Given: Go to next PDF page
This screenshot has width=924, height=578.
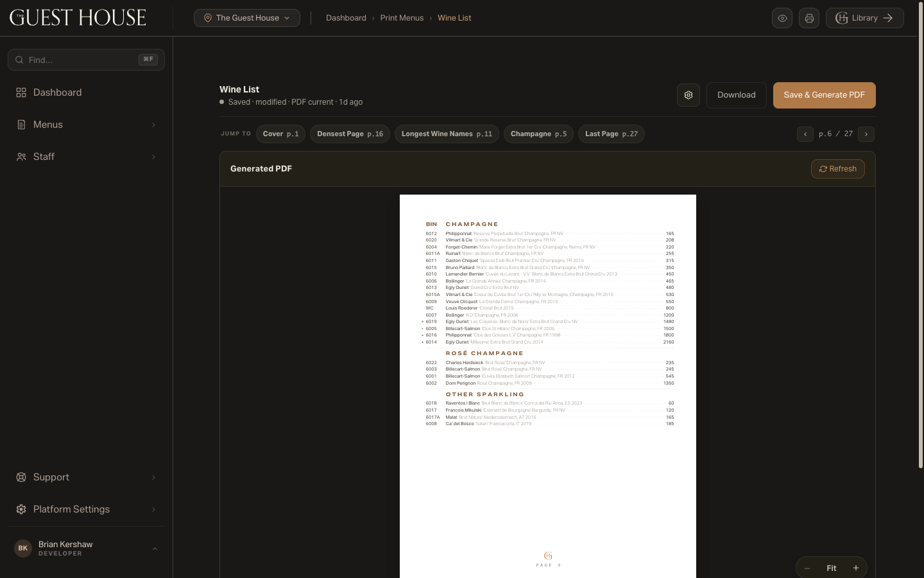Looking at the screenshot, I should pos(866,134).
